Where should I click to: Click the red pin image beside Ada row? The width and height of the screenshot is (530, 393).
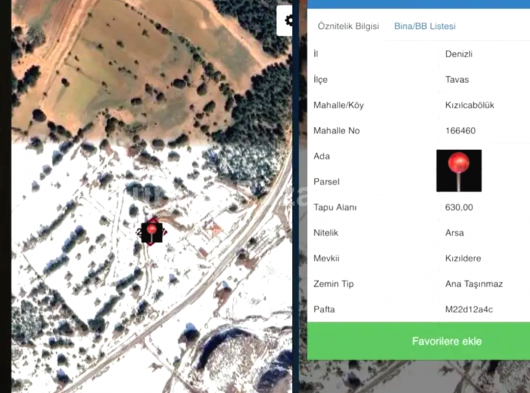(459, 171)
